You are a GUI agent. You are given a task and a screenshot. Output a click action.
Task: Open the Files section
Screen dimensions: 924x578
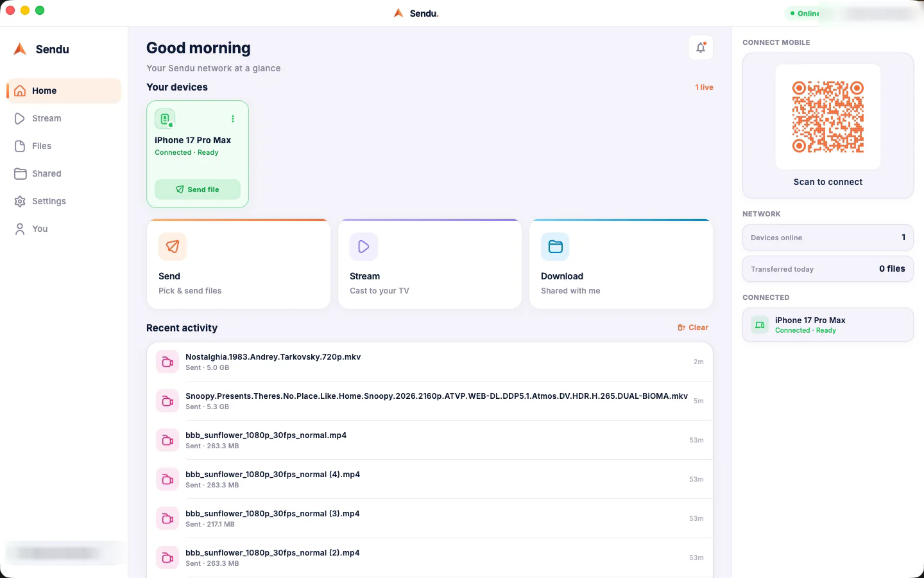(x=64, y=146)
